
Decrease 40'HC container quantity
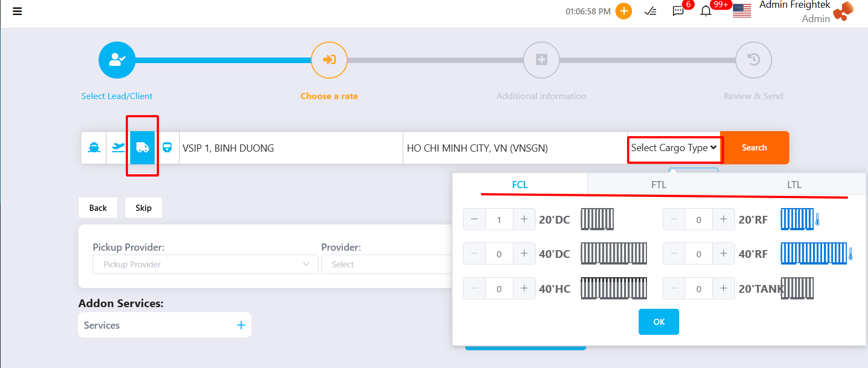pos(474,288)
